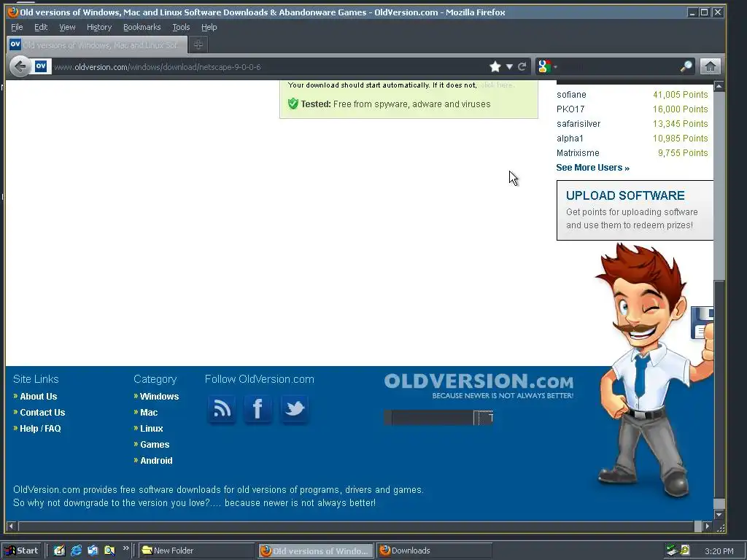Open the Mac category link
The image size is (747, 560).
click(x=149, y=413)
